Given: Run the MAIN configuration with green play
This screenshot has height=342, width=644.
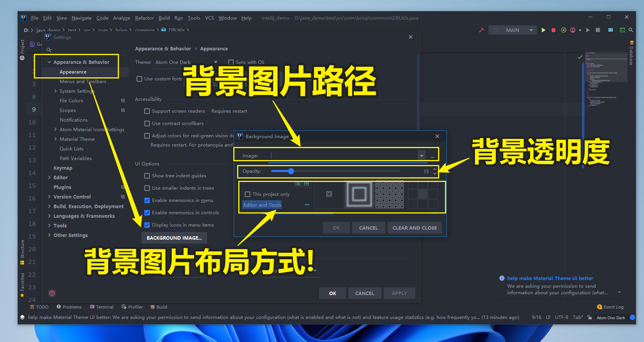Looking at the screenshot, I should (543, 30).
